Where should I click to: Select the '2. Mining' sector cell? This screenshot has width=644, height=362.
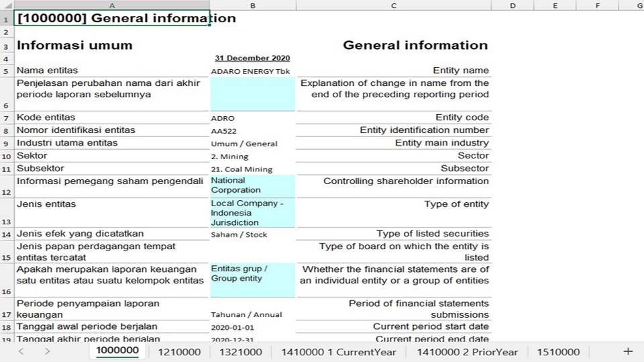tap(253, 156)
